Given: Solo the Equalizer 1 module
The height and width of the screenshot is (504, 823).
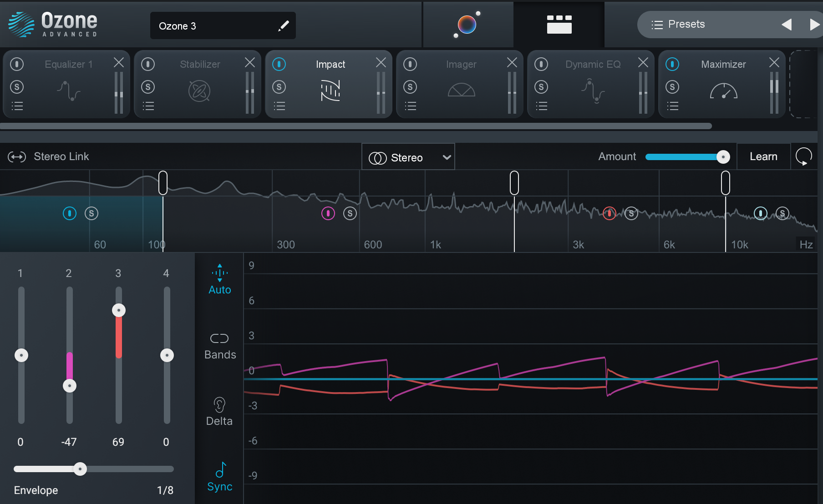Looking at the screenshot, I should click(17, 87).
